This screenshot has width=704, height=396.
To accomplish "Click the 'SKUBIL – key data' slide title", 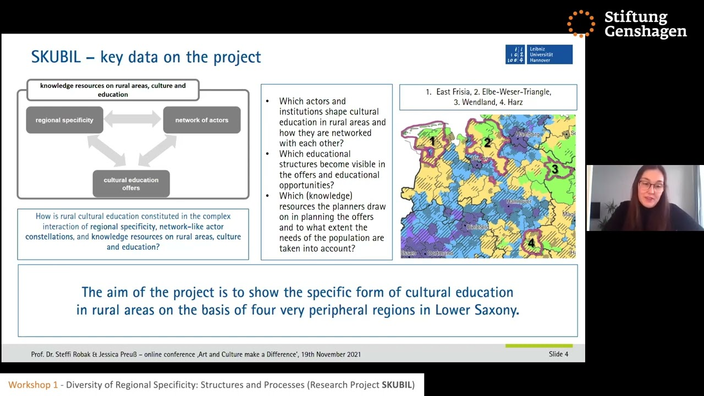I will coord(146,57).
